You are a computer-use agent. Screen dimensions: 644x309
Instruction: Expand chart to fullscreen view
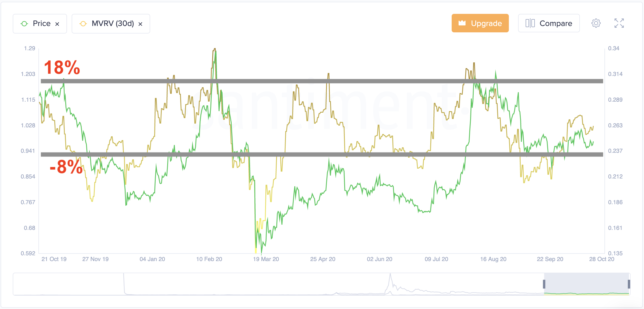point(619,23)
